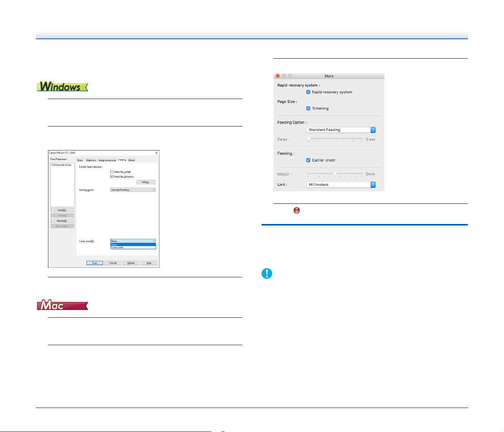504x432 pixels.
Task: Choose Carrier sheet option in dropdown list
Action: point(133,248)
